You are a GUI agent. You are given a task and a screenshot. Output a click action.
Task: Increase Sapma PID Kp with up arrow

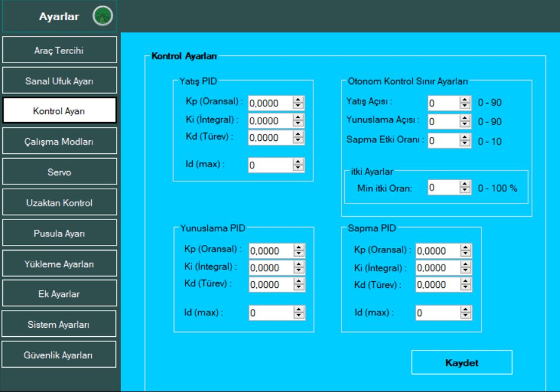click(x=466, y=247)
